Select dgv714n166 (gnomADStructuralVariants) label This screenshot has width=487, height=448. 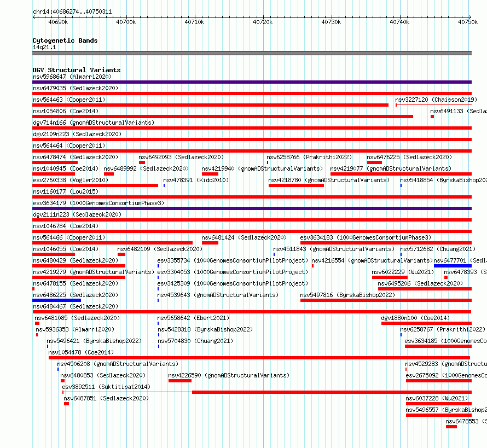point(94,123)
